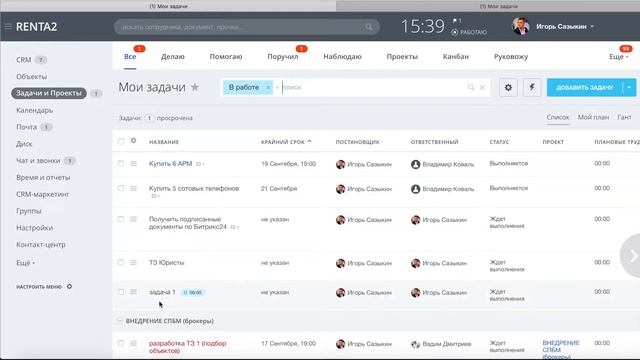This screenshot has height=360, width=640.
Task: Click НАСТРОИТЬ МЕНЮ gear icon
Action: tap(69, 287)
